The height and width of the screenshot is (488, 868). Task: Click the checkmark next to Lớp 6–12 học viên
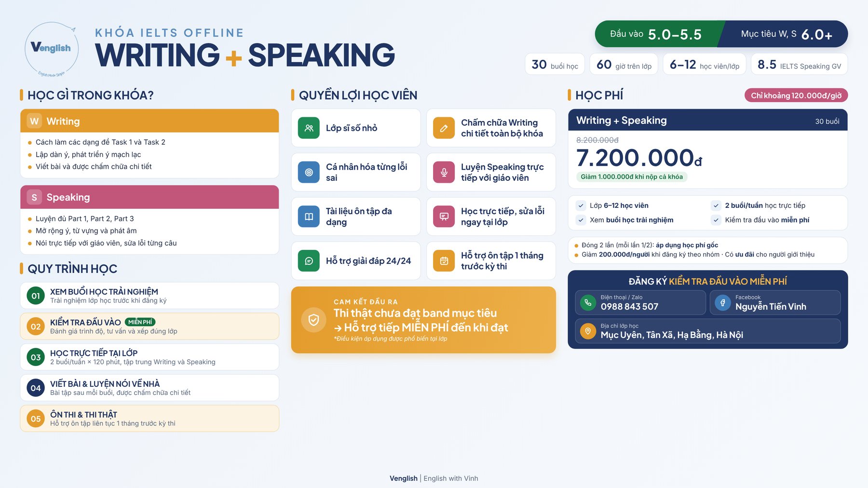click(x=581, y=205)
